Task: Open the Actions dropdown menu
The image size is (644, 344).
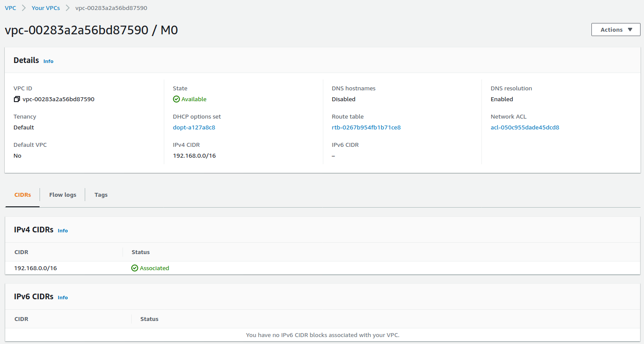Action: pyautogui.click(x=615, y=30)
